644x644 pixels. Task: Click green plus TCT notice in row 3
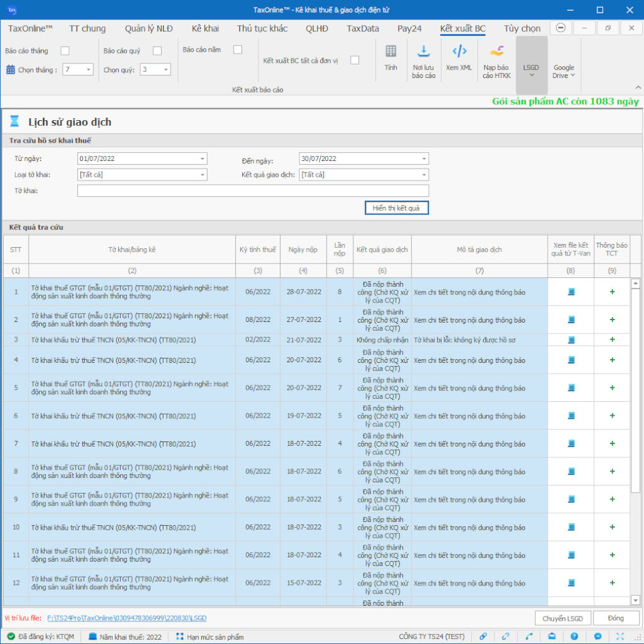[x=612, y=340]
